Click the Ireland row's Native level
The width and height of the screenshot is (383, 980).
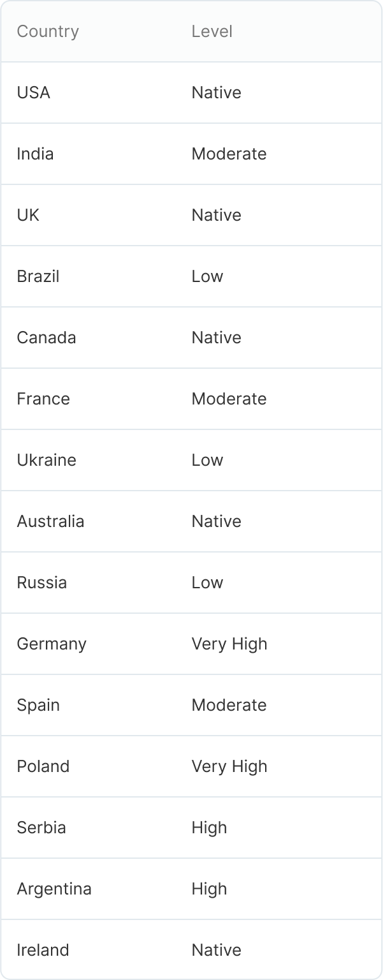coord(217,950)
